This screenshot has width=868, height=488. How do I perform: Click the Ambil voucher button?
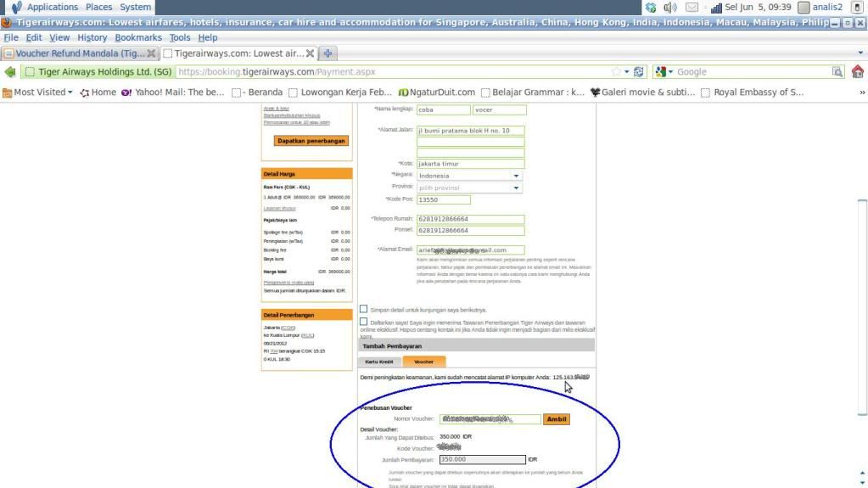(x=557, y=419)
